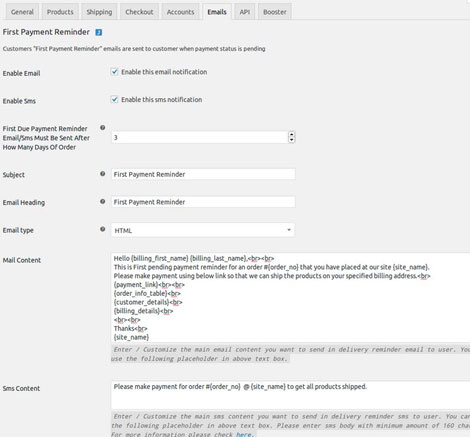The height and width of the screenshot is (437, 470).
Task: Click the Emails tab
Action: (217, 12)
